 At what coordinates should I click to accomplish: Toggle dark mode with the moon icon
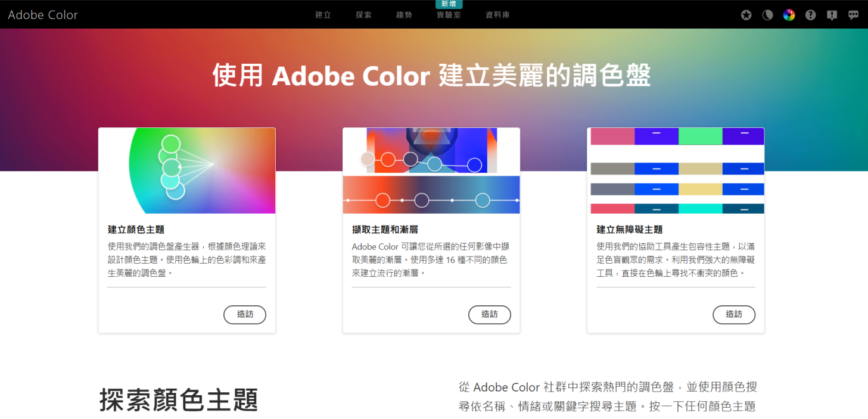point(767,15)
